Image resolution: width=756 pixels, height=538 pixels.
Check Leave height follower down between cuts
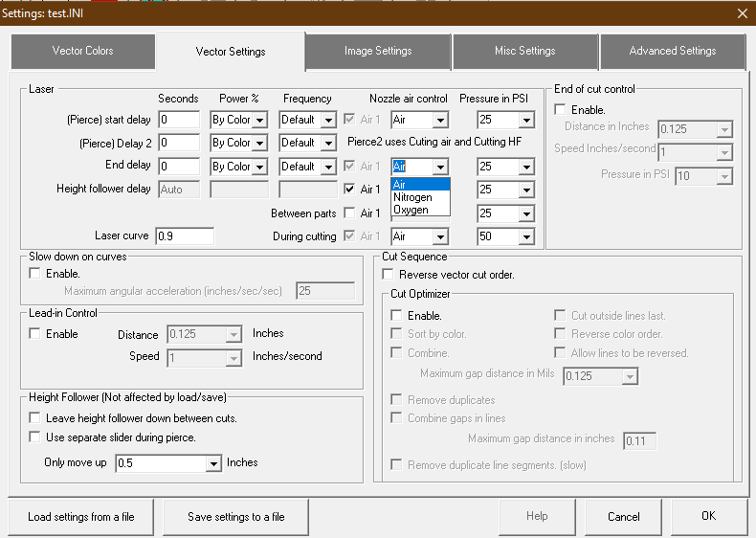pyautogui.click(x=34, y=417)
